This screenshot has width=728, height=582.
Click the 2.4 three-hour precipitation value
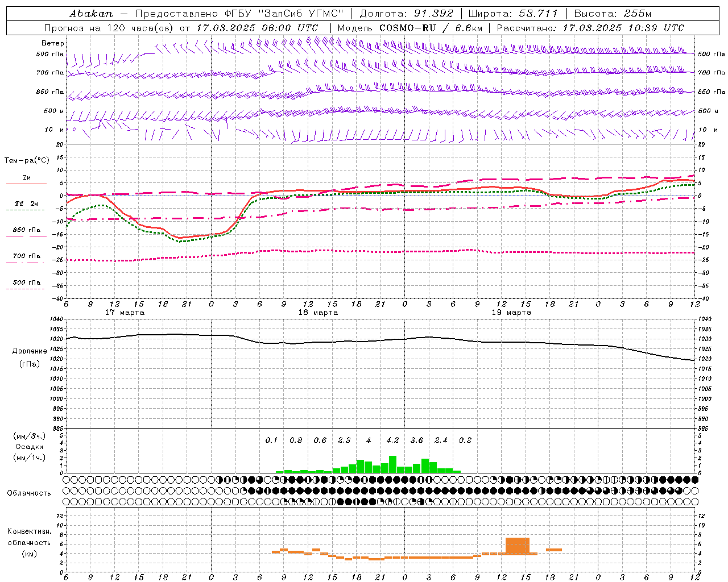pos(441,440)
